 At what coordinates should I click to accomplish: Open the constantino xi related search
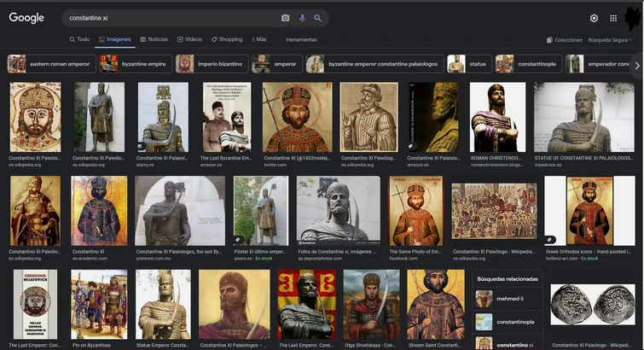click(x=508, y=345)
